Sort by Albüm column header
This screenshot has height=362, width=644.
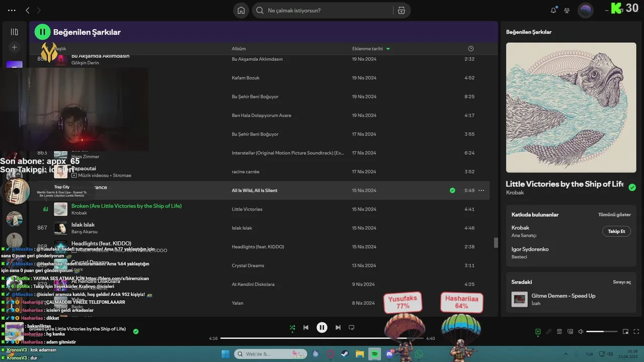click(x=238, y=49)
